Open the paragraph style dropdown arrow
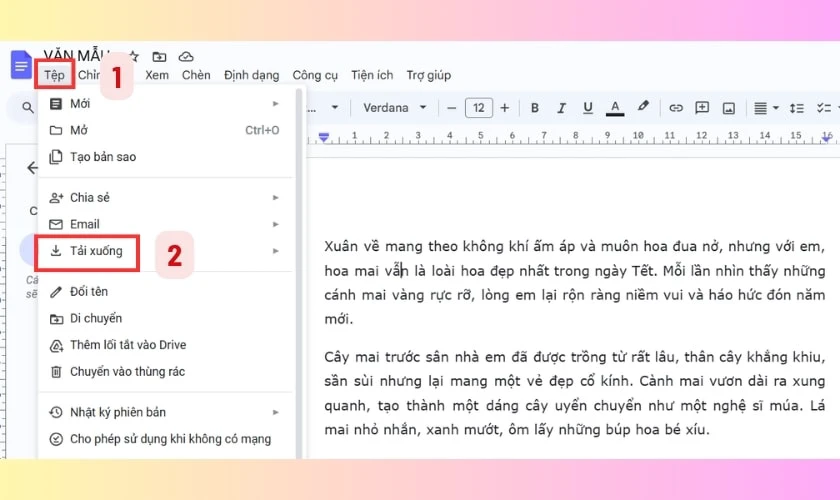The image size is (840, 500). pyautogui.click(x=335, y=108)
